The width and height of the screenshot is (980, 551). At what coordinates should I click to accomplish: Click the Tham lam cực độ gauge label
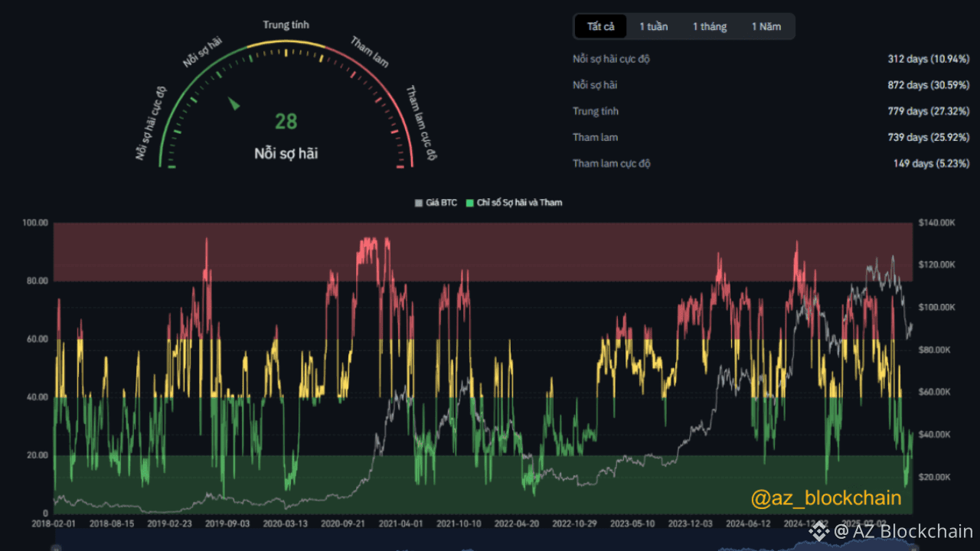pyautogui.click(x=420, y=122)
